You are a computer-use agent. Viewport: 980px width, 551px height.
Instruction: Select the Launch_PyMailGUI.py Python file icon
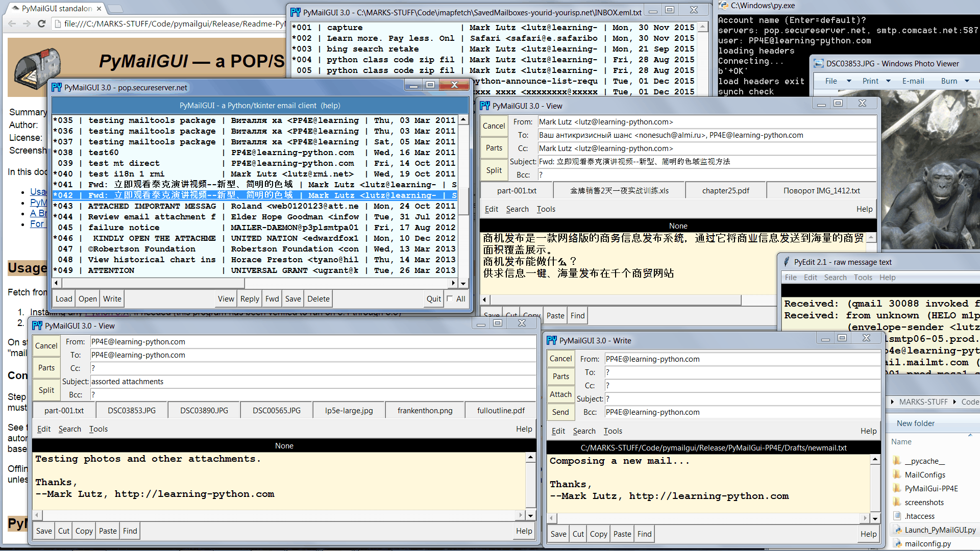(897, 530)
